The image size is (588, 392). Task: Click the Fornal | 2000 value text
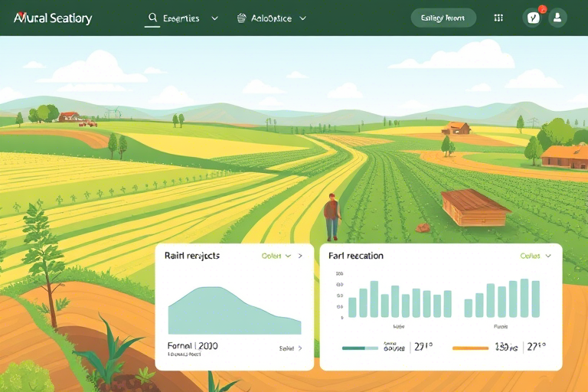[192, 345]
